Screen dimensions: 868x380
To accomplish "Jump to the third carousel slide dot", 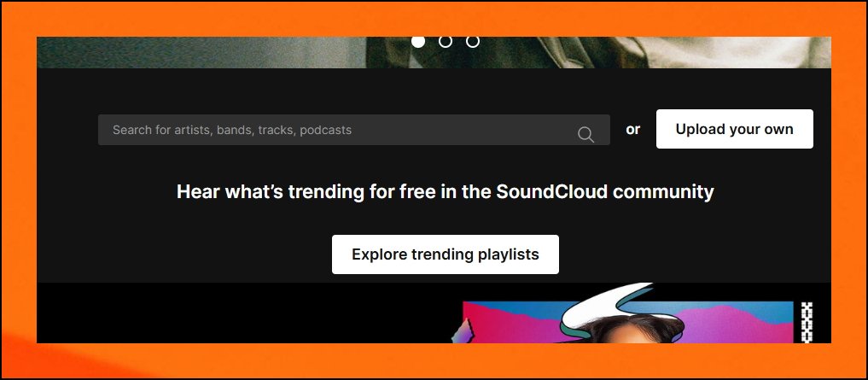I will click(472, 42).
